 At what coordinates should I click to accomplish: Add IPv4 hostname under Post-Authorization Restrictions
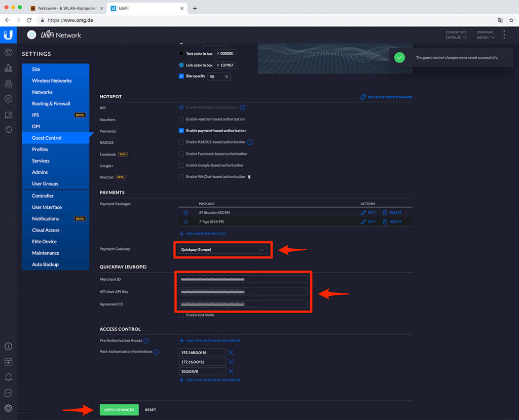210,380
